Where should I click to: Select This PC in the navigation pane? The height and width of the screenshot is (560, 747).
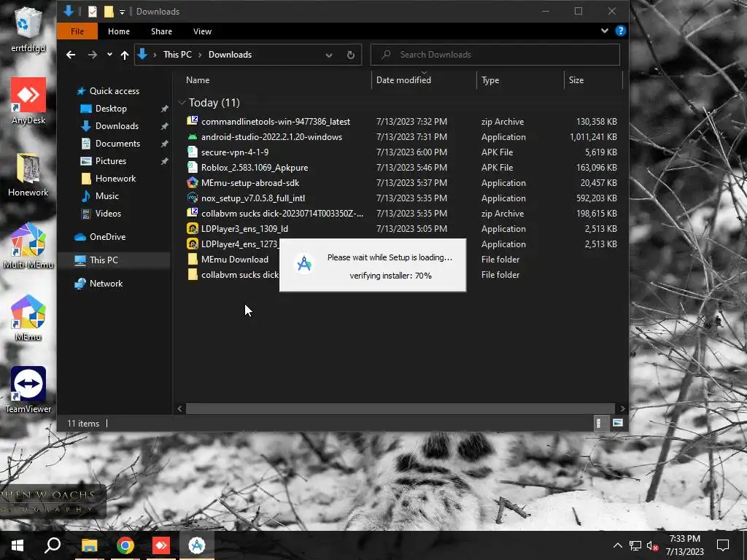coord(104,260)
